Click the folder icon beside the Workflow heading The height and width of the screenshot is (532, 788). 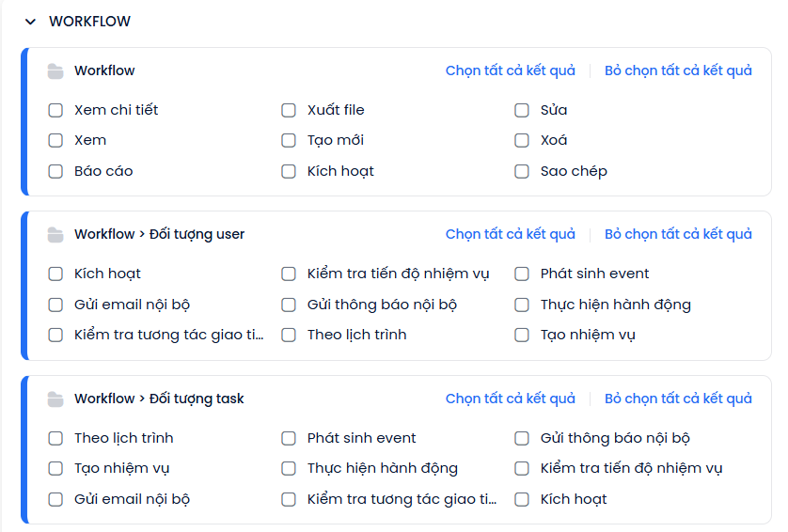[55, 71]
